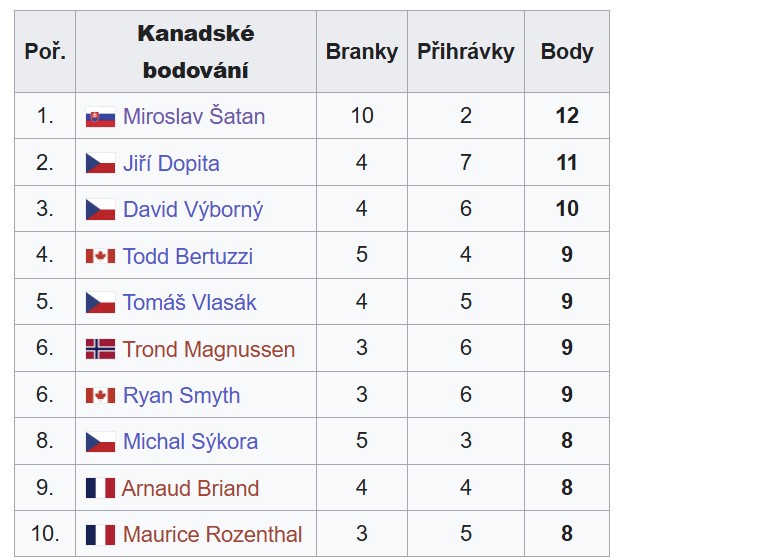Open the Jiří Dopita link
This screenshot has width=760, height=559.
(x=171, y=163)
